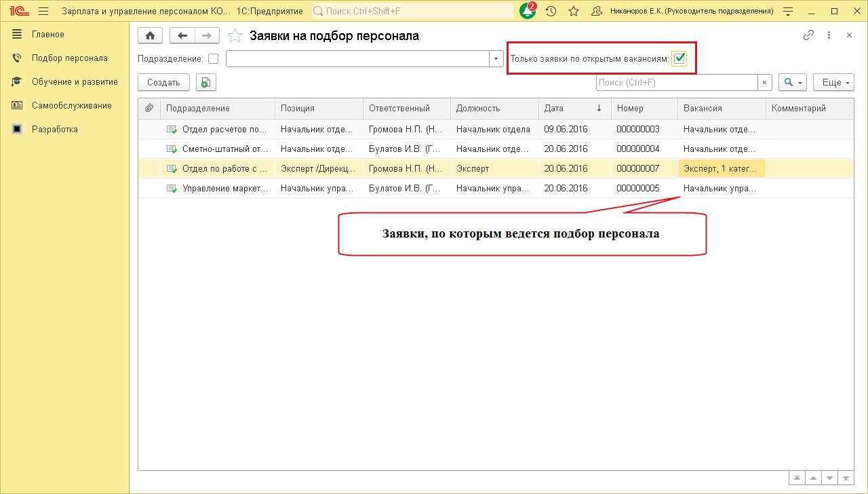Click the copy link icon
The image size is (868, 494).
[x=808, y=35]
